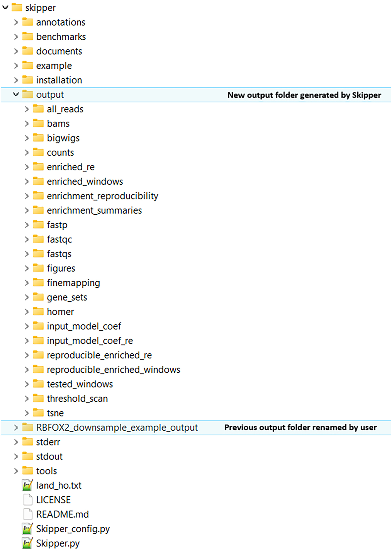Viewport: 392px width, 551px height.
Task: Select the stderr folder label
Action: point(48,442)
